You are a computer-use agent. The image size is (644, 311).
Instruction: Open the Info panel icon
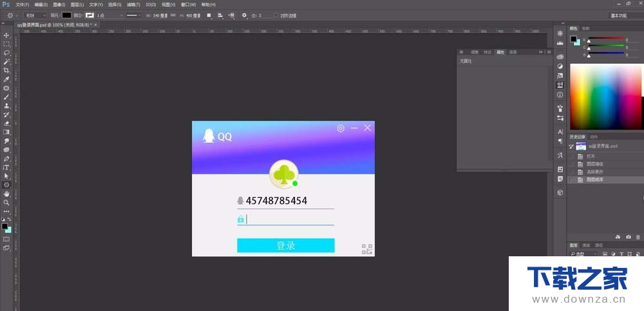click(560, 95)
